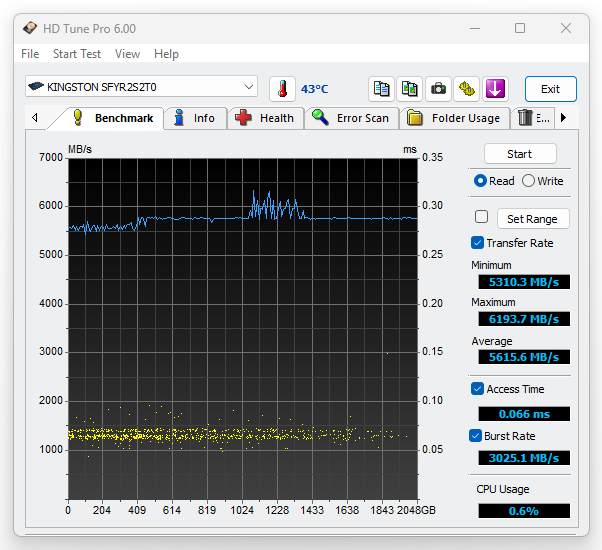
Task: Copy benchmark text to clipboard icon
Action: tap(382, 89)
